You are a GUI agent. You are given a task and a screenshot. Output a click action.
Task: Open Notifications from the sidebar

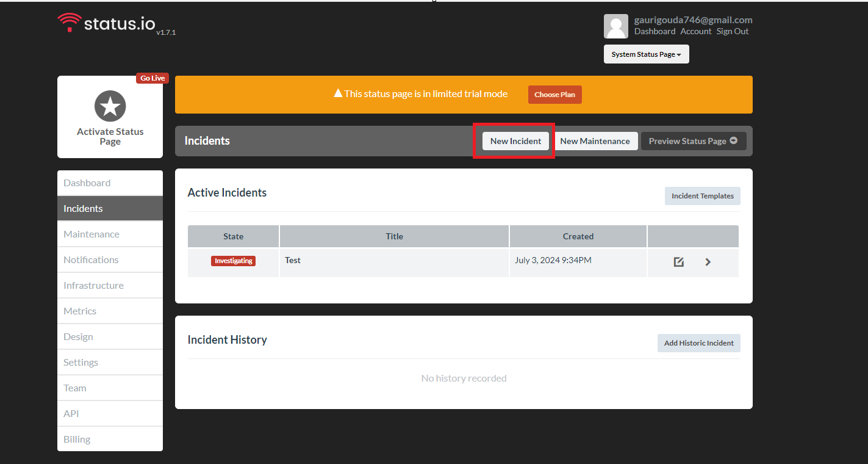(90, 259)
